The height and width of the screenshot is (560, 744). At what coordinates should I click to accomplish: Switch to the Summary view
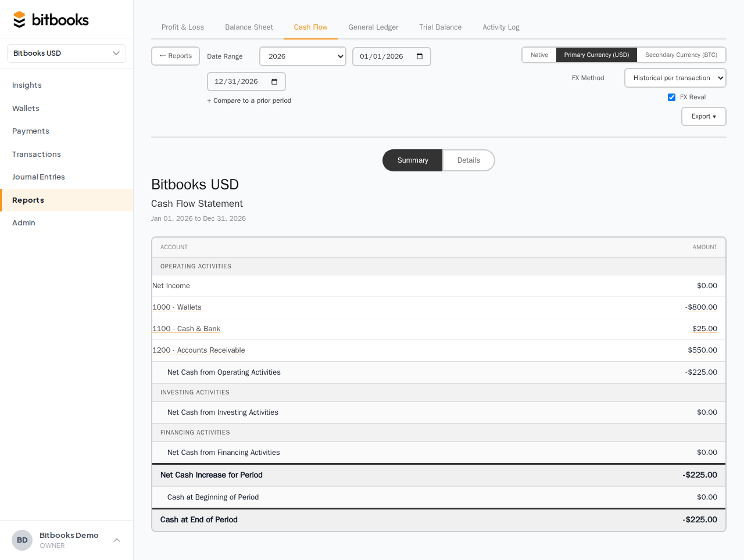(413, 160)
